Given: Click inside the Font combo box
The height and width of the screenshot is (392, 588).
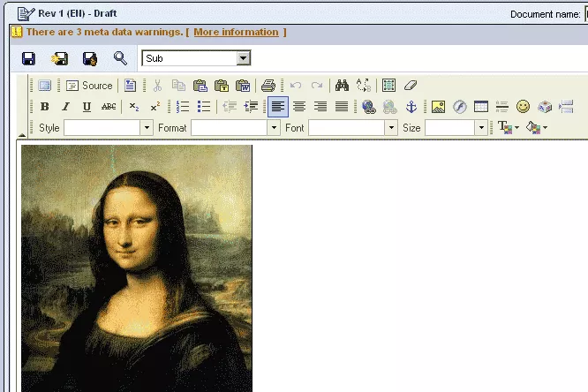Looking at the screenshot, I should click(346, 128).
